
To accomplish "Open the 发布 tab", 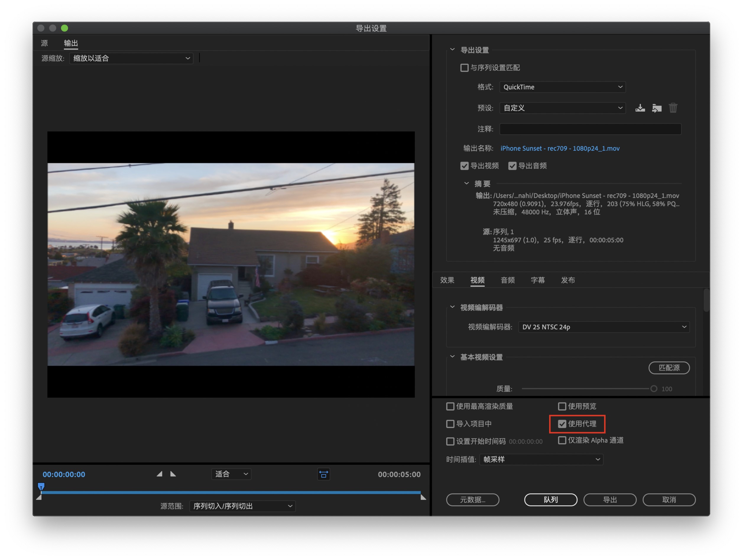I will coord(568,280).
